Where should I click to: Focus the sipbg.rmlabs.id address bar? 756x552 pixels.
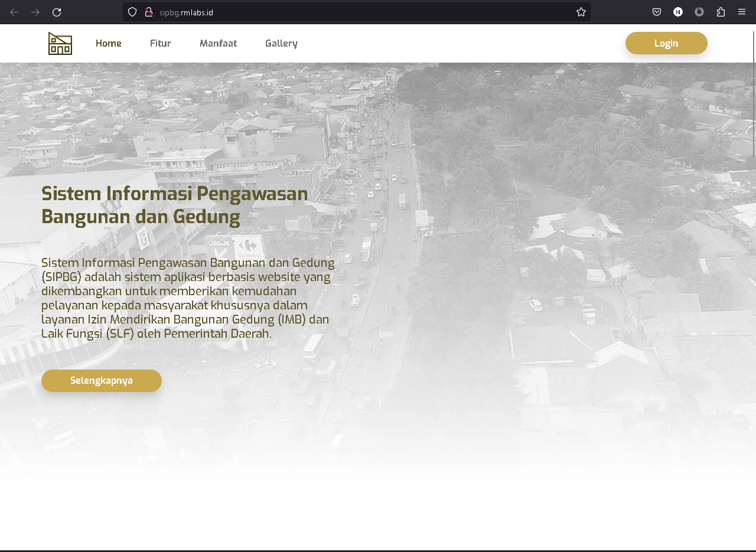[354, 12]
